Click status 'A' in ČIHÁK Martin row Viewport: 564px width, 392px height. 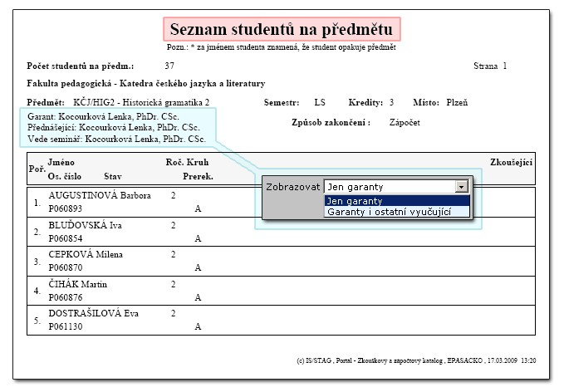[198, 297]
